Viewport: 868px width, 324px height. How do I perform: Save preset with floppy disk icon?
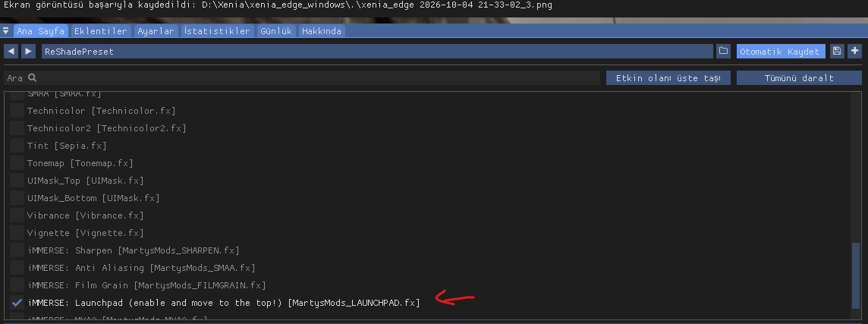[x=836, y=52]
